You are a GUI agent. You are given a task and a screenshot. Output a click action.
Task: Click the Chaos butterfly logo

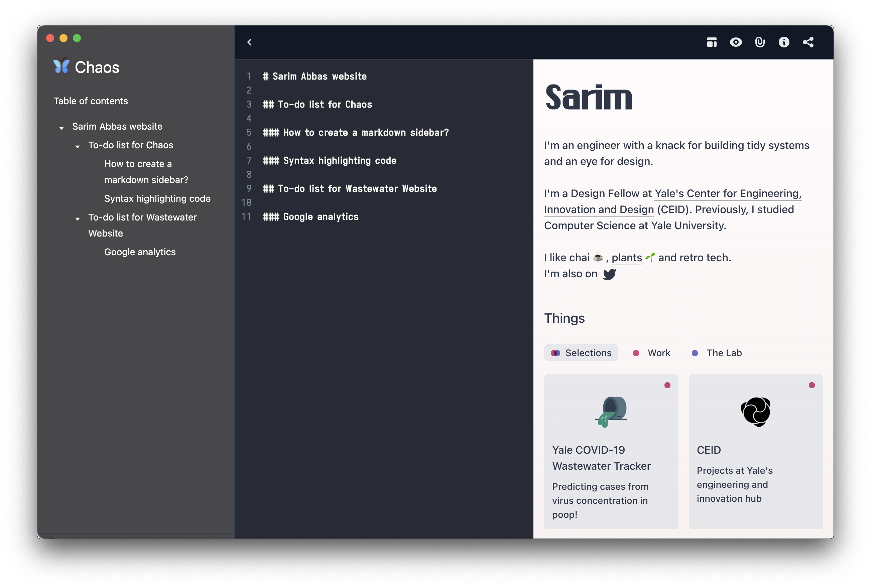click(61, 65)
